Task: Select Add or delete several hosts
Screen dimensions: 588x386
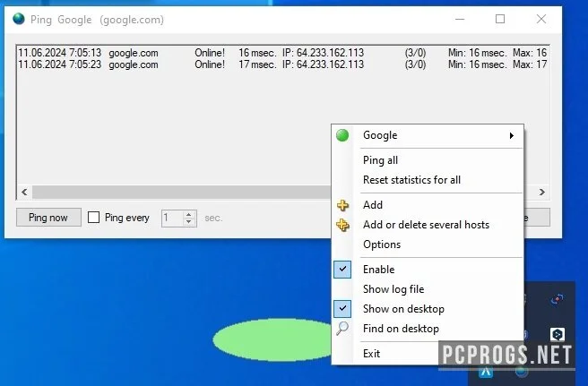Action: pos(428,225)
